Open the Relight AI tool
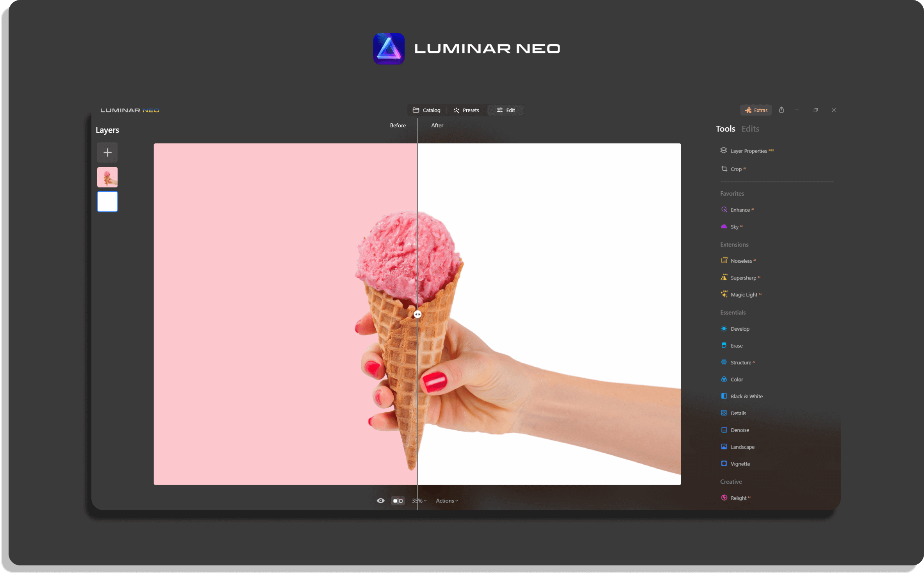This screenshot has width=924, height=574. (739, 498)
